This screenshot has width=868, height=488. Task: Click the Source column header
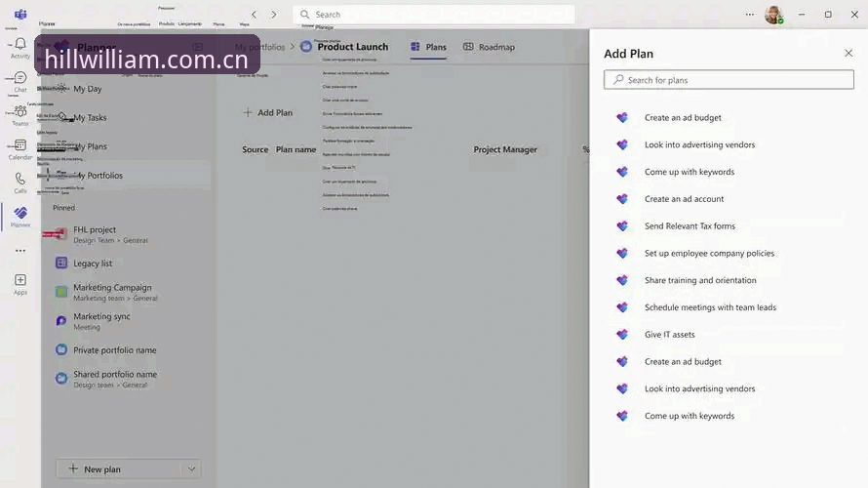click(255, 149)
